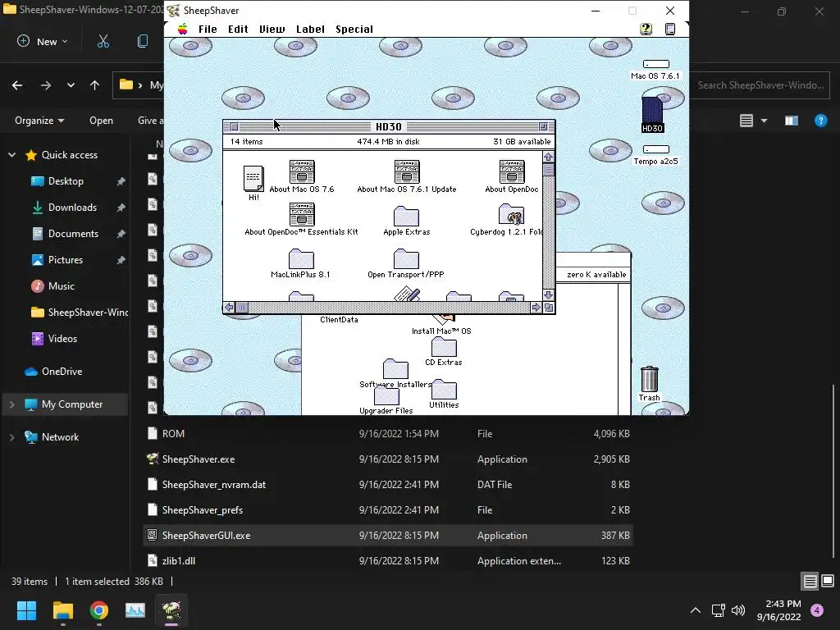Screen dimensions: 840x630
Task: Switch to large icons view in status bar
Action: (x=828, y=582)
